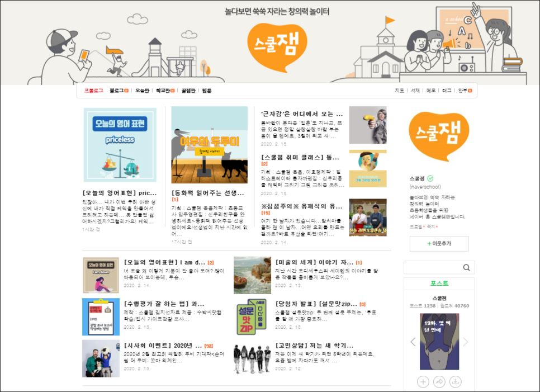Image resolution: width=540 pixels, height=392 pixels.
Task: Click the green verified check badge
Action: click(x=430, y=178)
